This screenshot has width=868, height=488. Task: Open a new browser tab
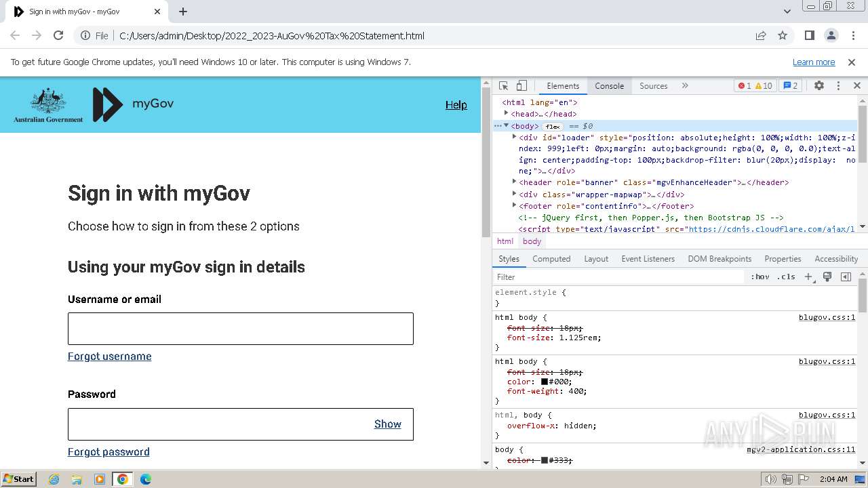[x=183, y=12]
